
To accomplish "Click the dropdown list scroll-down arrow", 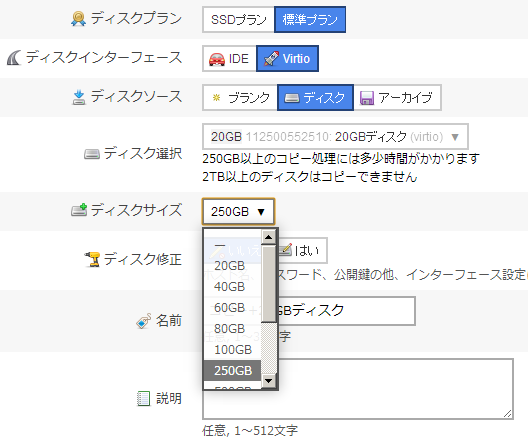I will [268, 381].
